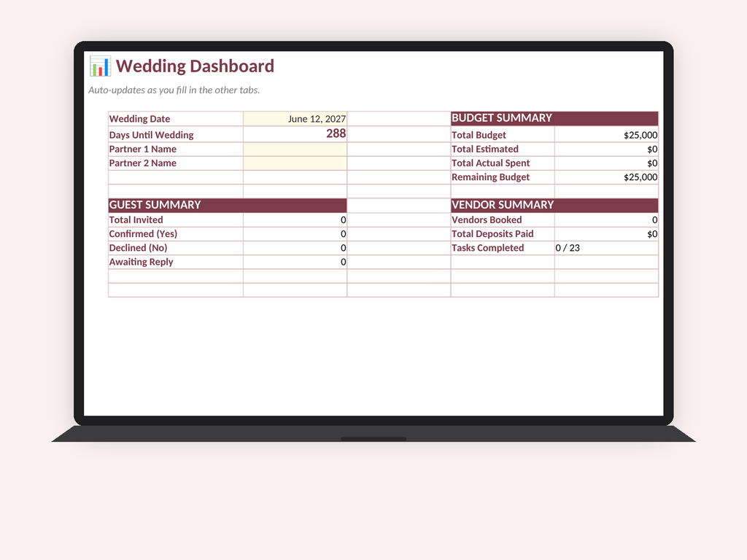
Task: Select the Partner 2 Name label
Action: pyautogui.click(x=175, y=163)
